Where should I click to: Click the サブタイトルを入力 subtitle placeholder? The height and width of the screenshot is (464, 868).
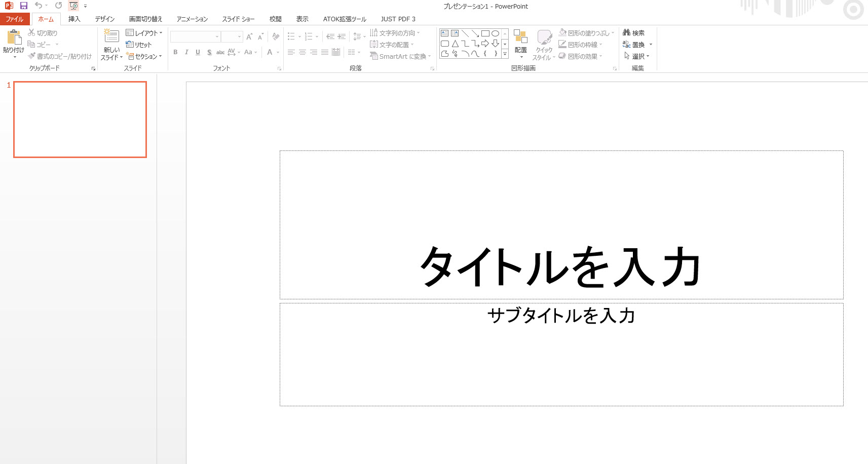561,316
